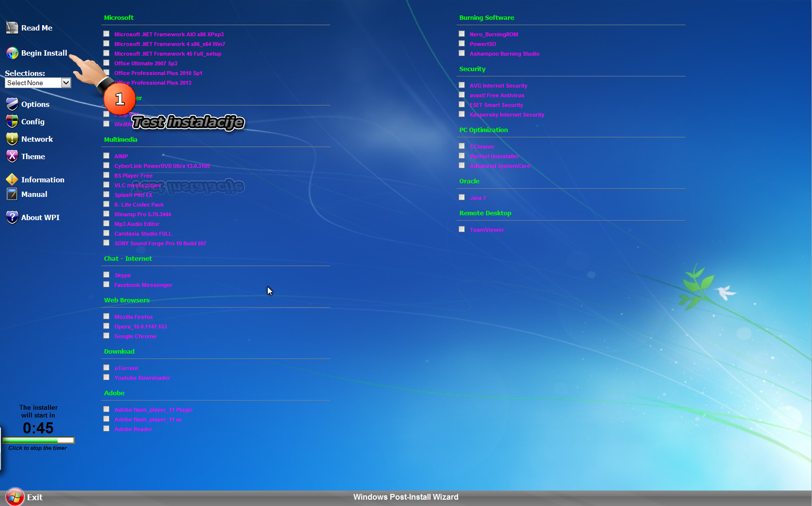The width and height of the screenshot is (812, 506).
Task: Check the Winamp Pro 5.70.3444 box
Action: pos(106,214)
